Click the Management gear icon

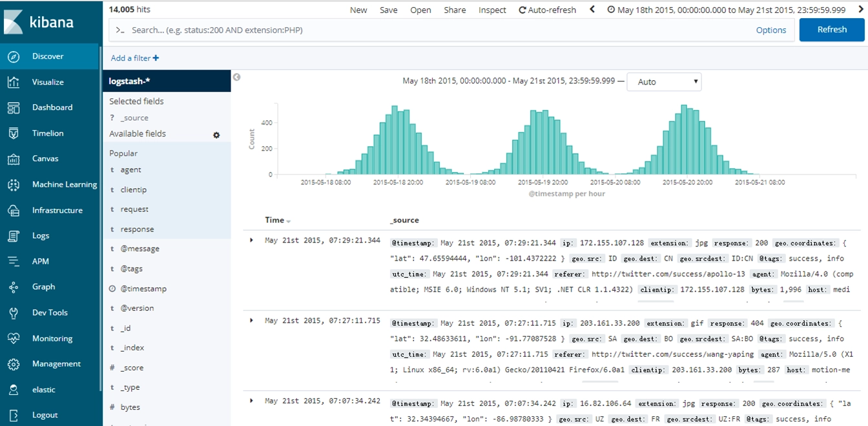(14, 364)
